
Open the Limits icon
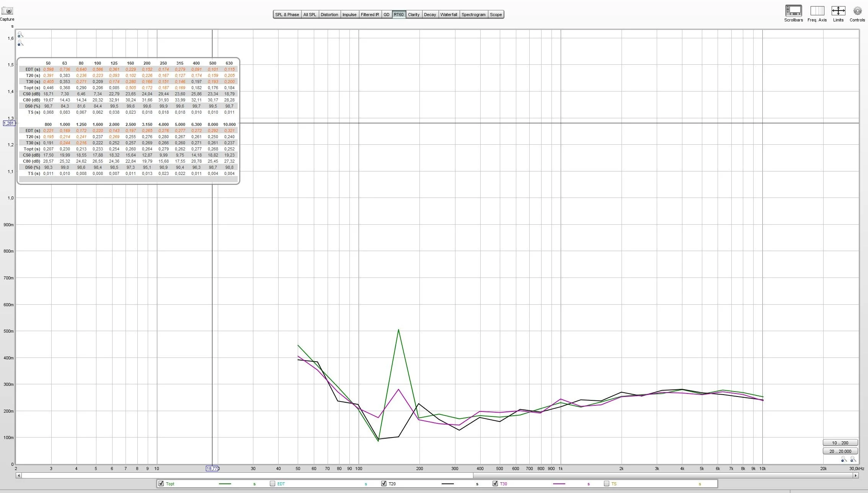(x=838, y=11)
